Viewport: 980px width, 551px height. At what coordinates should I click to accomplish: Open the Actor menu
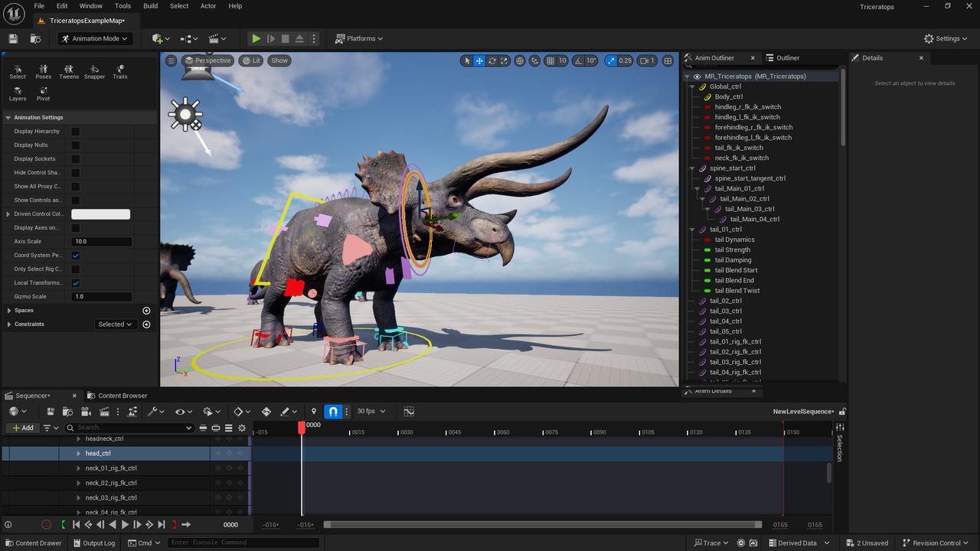point(208,5)
